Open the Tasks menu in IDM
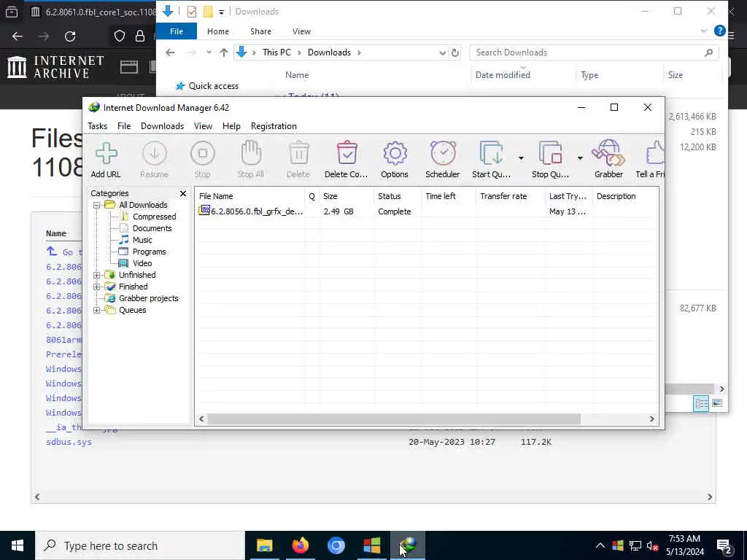This screenshot has height=560, width=747. [97, 126]
